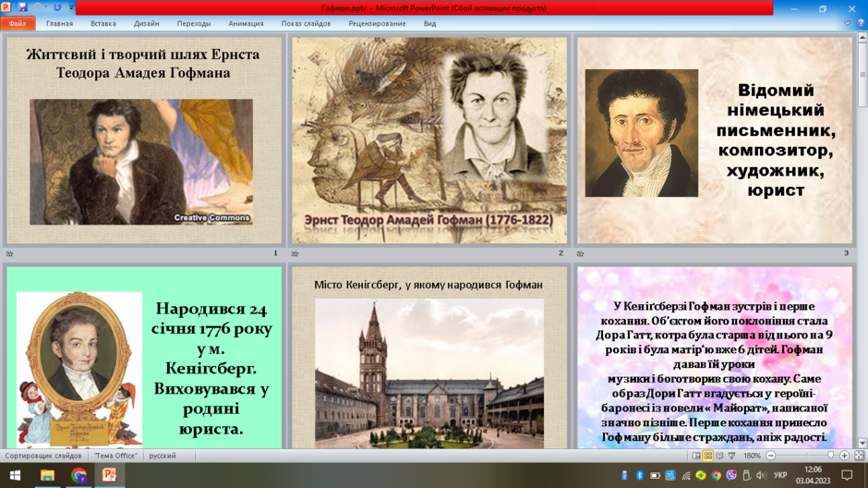Start Slide Show from status bar icon

[732, 456]
